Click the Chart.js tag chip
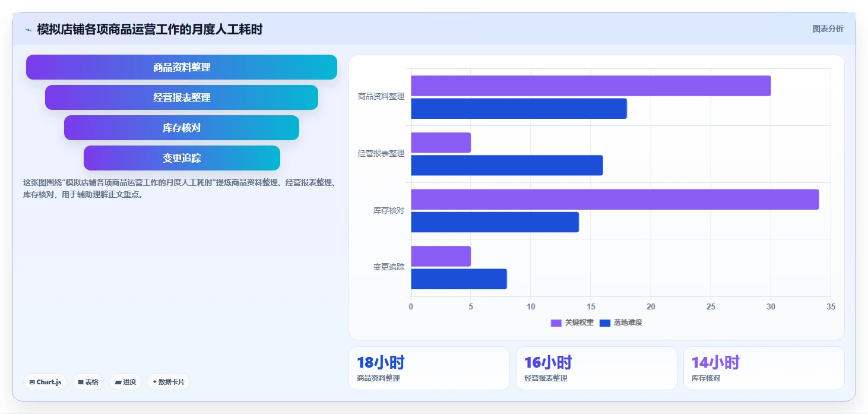868x414 pixels. (x=45, y=382)
